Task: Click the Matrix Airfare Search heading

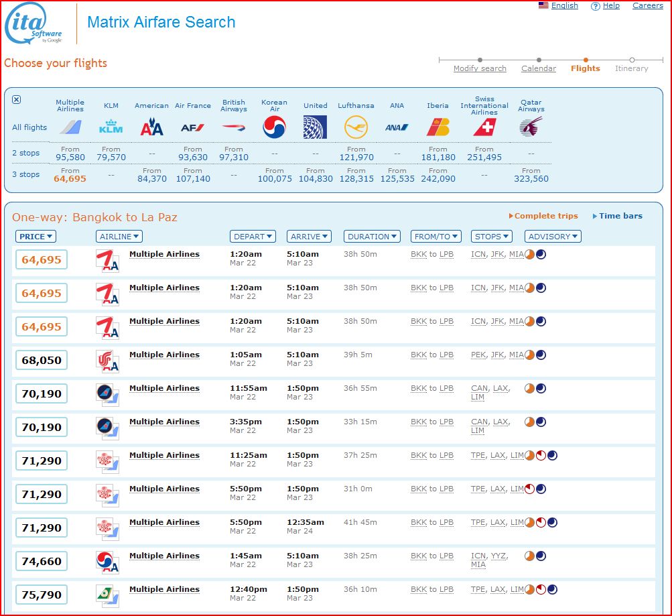Action: [x=161, y=22]
